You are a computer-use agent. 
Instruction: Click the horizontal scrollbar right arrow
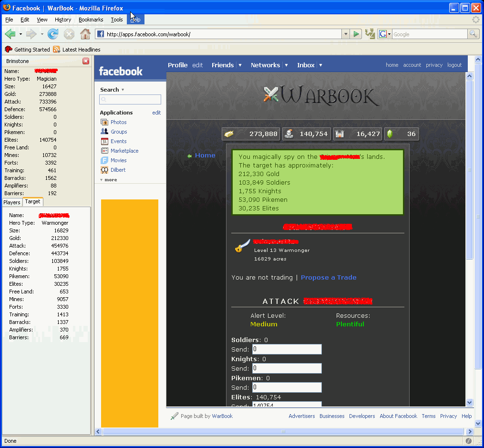(x=470, y=431)
